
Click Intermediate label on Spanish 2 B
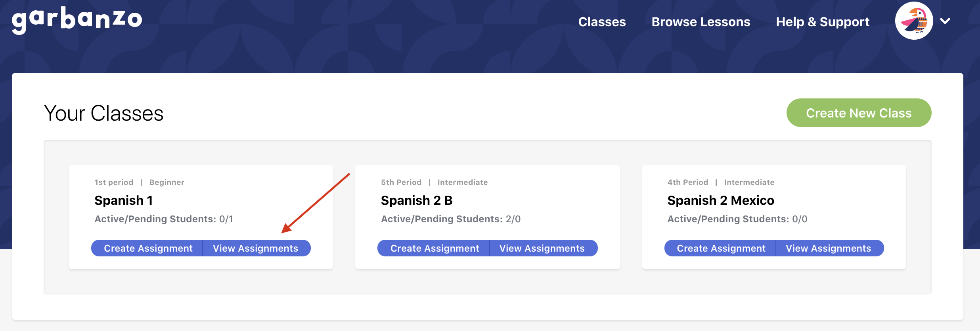pos(463,182)
